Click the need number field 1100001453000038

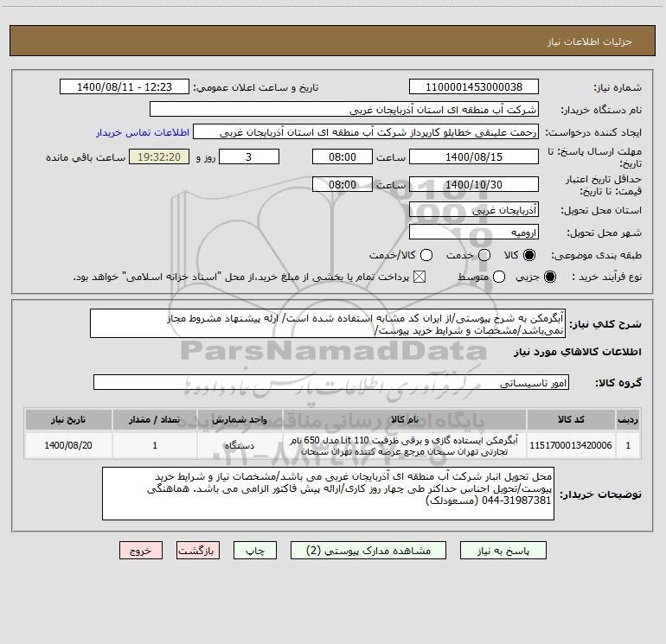coord(474,87)
